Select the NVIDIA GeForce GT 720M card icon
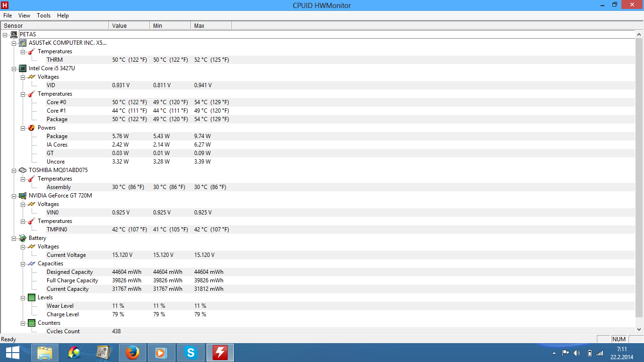The width and height of the screenshot is (644, 362). (23, 196)
